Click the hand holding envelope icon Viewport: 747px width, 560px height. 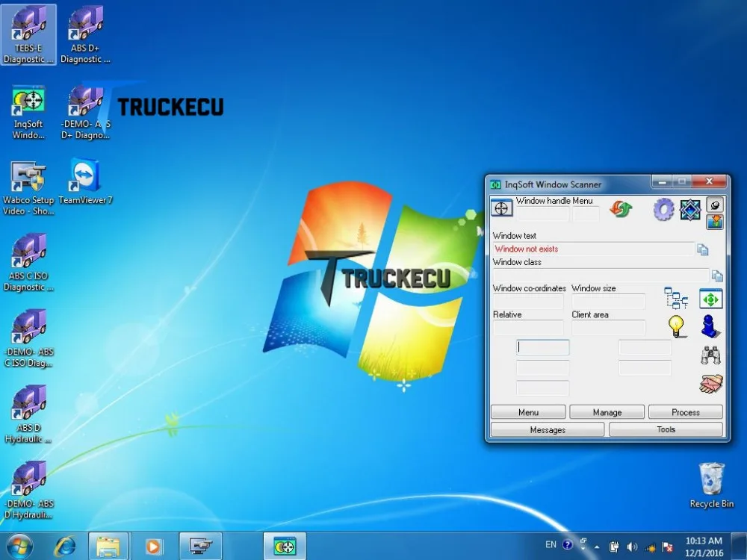click(x=711, y=384)
